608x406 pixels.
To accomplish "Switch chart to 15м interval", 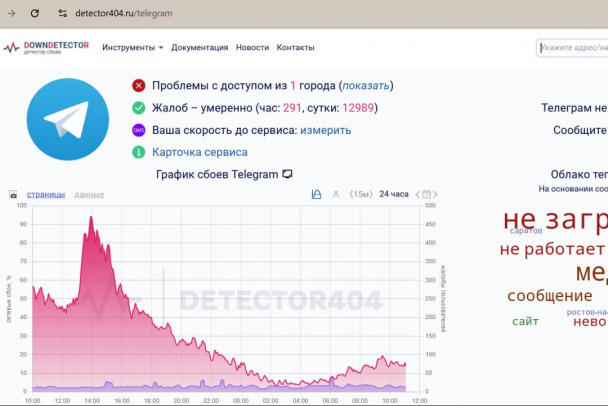I will pyautogui.click(x=361, y=194).
